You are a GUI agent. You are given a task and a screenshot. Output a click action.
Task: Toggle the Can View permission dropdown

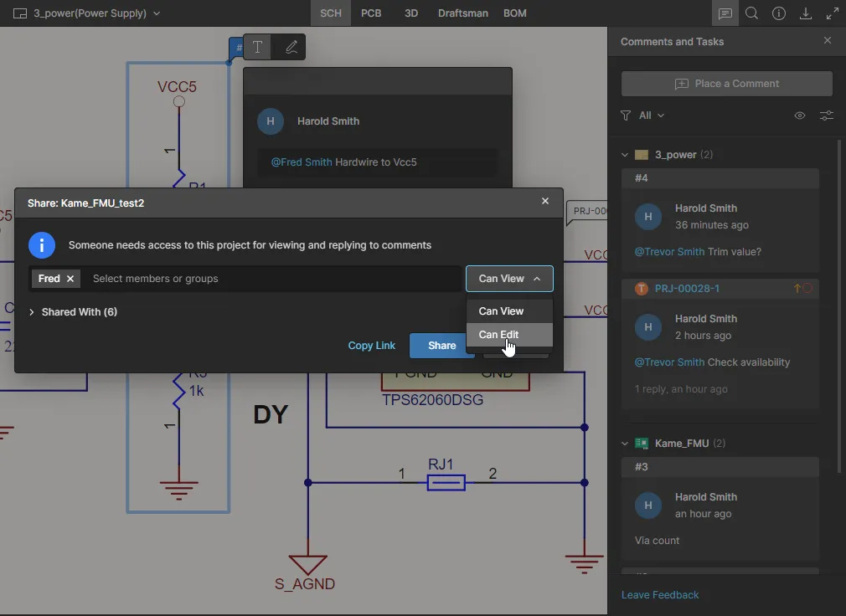coord(509,279)
